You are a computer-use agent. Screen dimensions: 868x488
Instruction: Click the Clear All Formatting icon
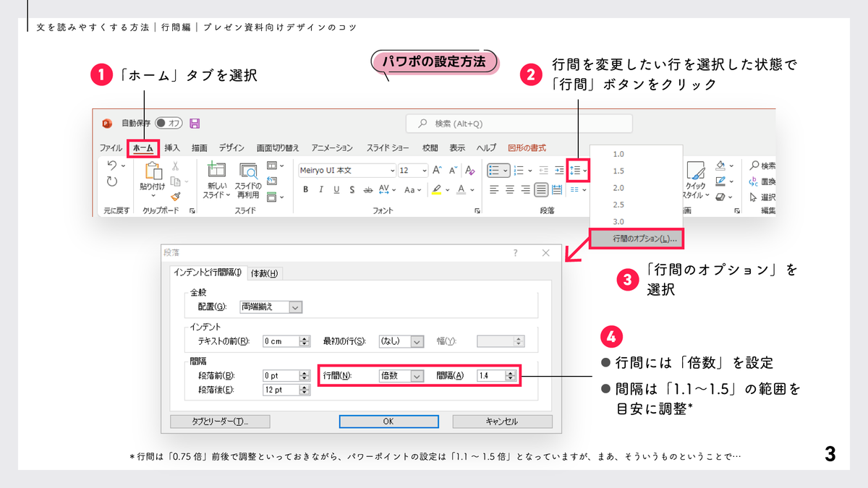(x=470, y=171)
